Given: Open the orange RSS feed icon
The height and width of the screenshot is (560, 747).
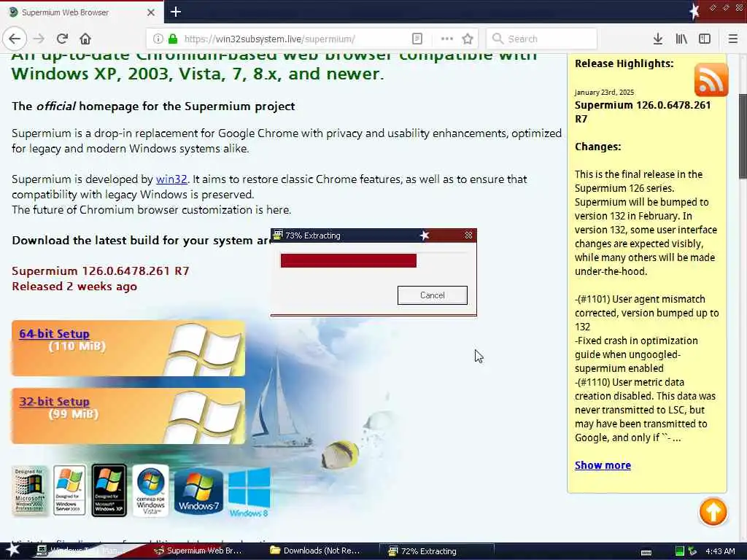Looking at the screenshot, I should (x=711, y=80).
